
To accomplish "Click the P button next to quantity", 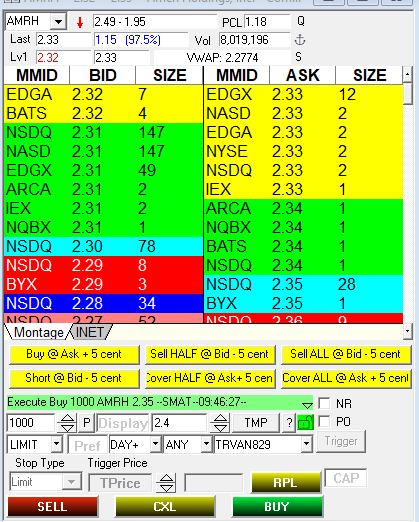I will point(87,423).
